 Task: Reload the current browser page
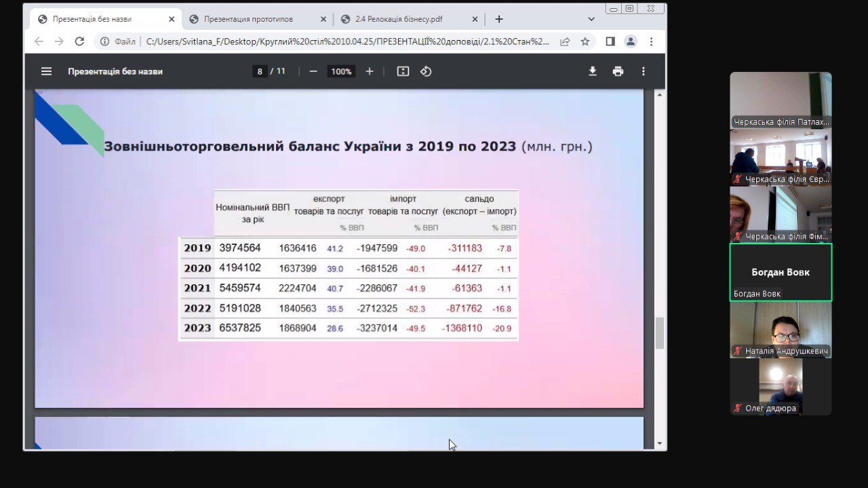click(79, 41)
